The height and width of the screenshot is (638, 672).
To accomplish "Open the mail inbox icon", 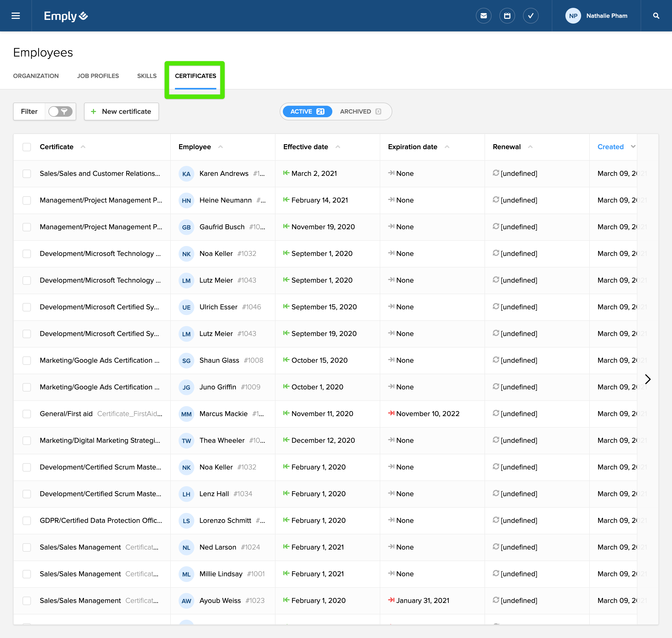I will 483,16.
